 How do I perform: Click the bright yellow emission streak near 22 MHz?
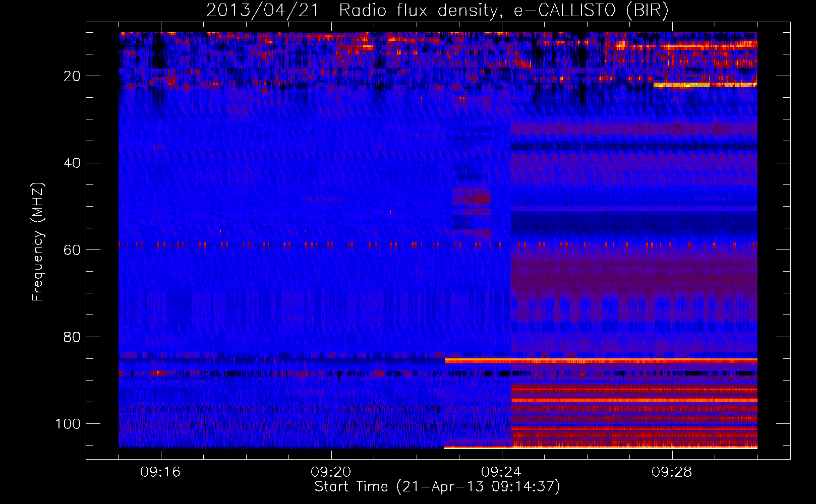pos(705,85)
